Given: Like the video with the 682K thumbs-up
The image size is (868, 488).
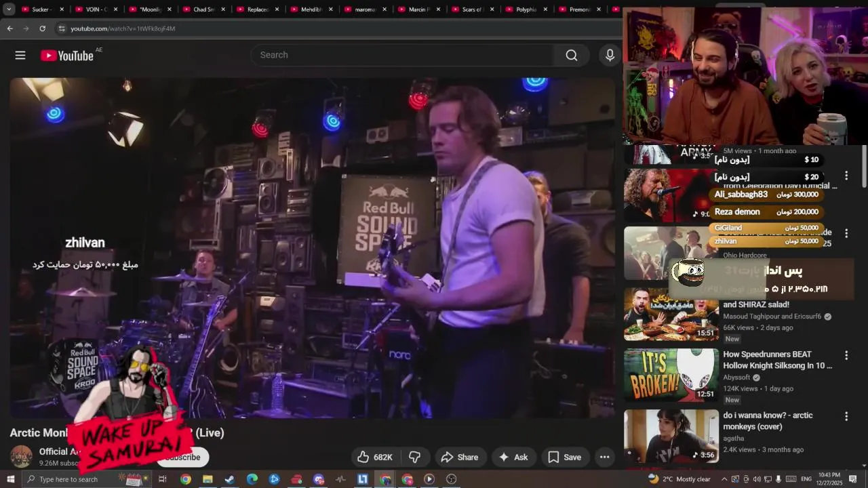Looking at the screenshot, I should tap(375, 457).
